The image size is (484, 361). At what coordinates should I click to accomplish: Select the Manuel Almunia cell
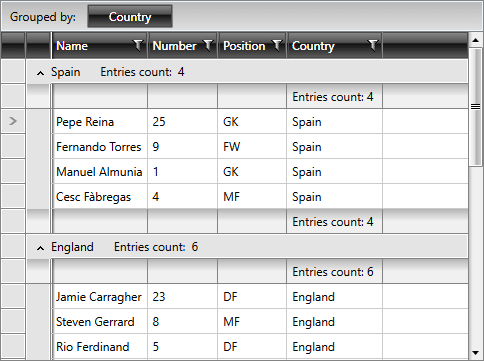(100, 171)
